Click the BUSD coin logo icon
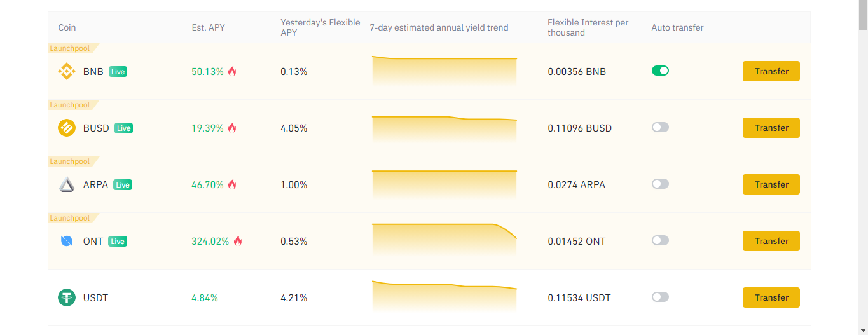 point(67,128)
